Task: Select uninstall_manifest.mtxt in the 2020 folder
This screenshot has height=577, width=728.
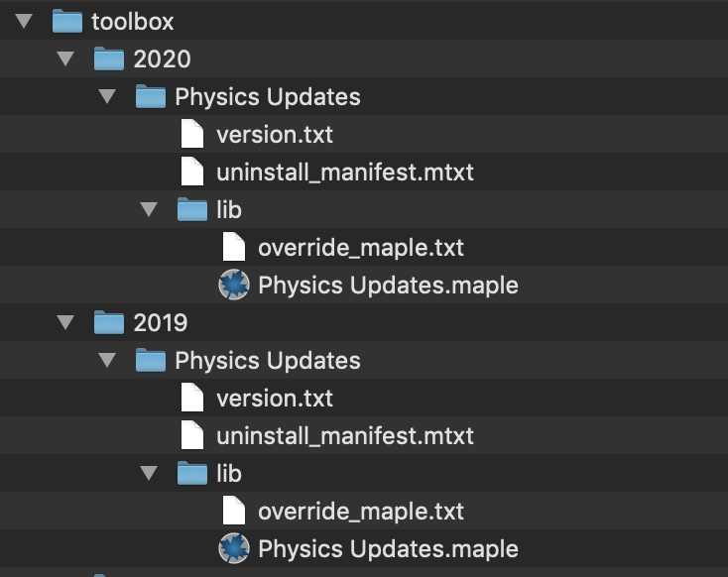Action: click(x=345, y=173)
